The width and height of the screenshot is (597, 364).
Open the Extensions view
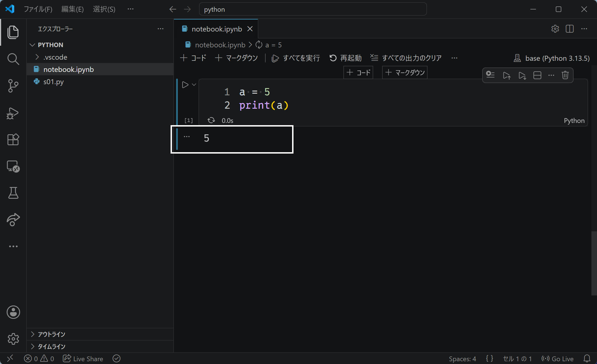click(x=13, y=139)
